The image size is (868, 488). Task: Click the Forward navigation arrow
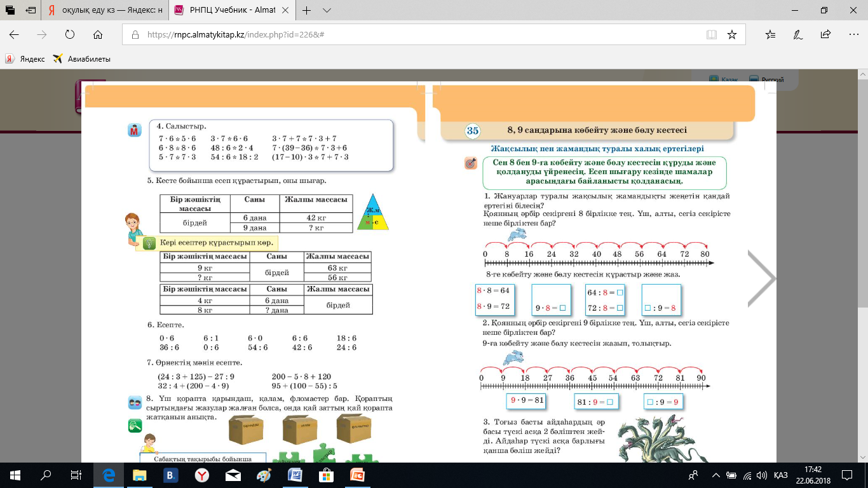(42, 35)
